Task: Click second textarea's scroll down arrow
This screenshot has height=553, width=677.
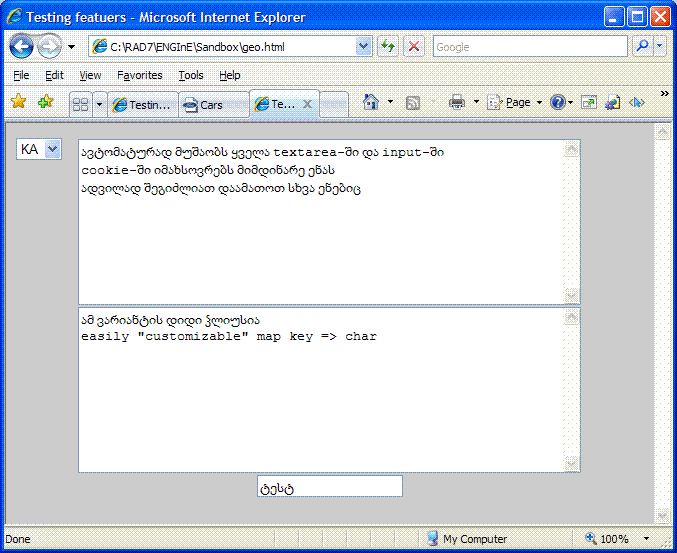Action: (x=572, y=463)
